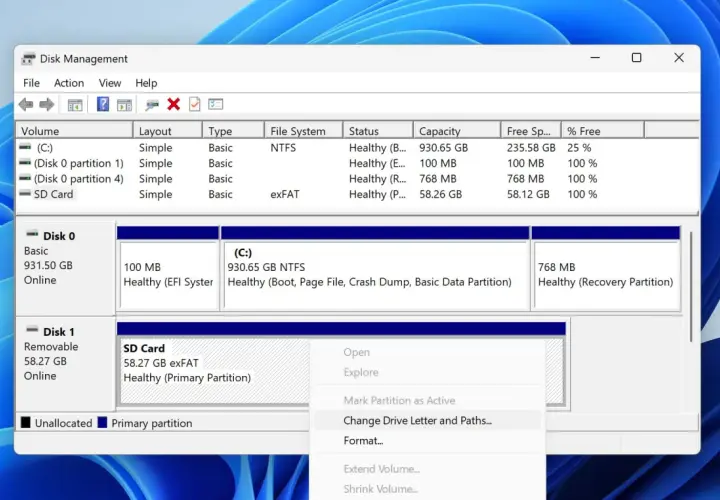
Task: Click the Healthy (R... status cell
Action: 377,179
